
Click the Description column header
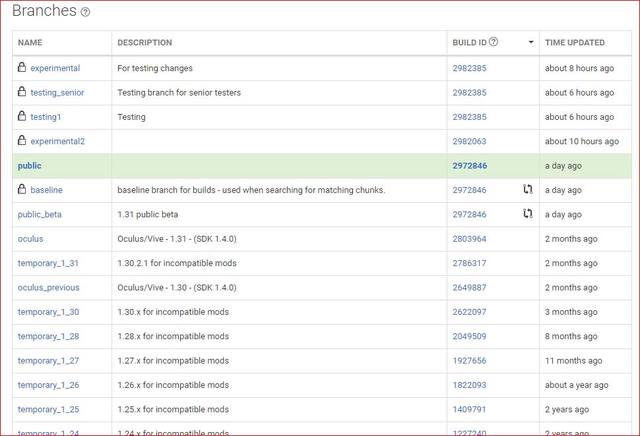144,43
